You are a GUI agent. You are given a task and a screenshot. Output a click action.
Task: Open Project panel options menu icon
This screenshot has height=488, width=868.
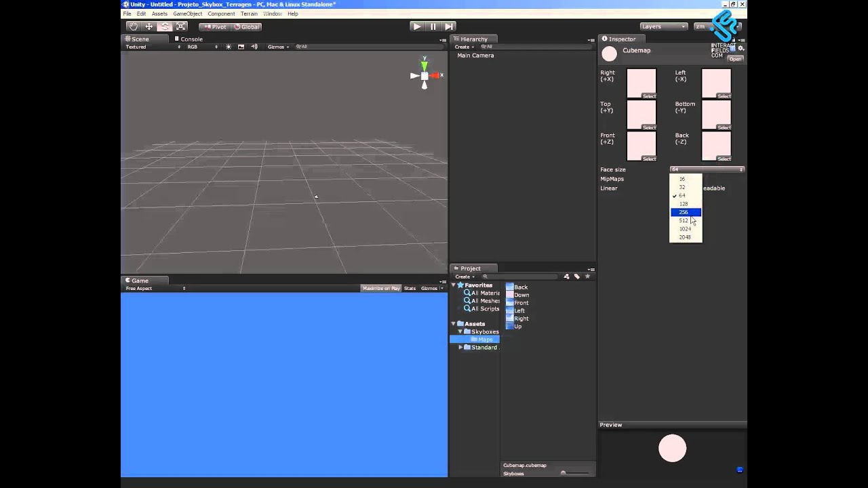[591, 269]
